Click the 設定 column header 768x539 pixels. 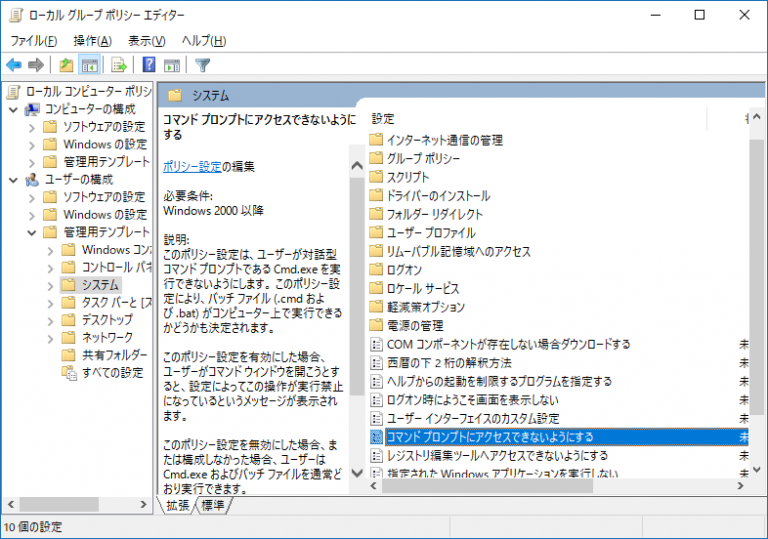tap(383, 118)
